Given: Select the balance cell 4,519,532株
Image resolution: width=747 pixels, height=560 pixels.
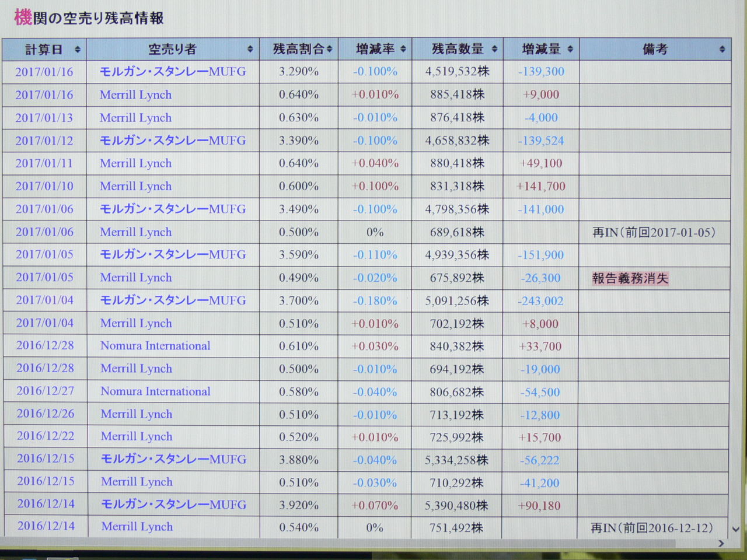Looking at the screenshot, I should pyautogui.click(x=458, y=72).
